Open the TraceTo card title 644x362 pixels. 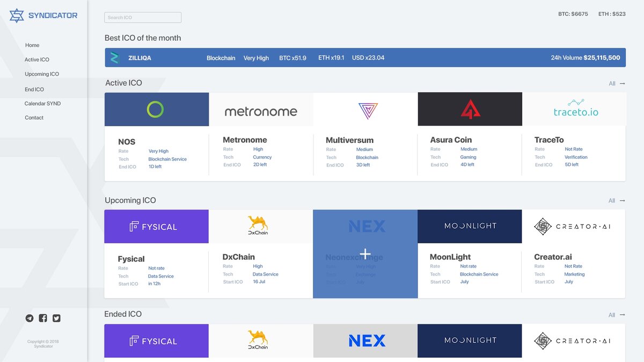point(549,140)
